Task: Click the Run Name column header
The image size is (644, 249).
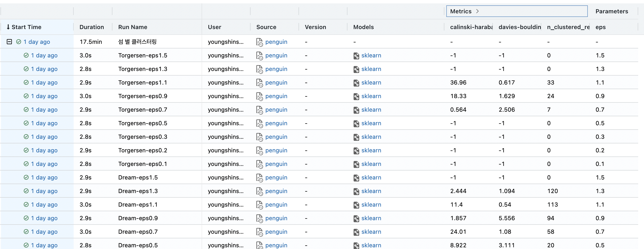Action: [133, 27]
